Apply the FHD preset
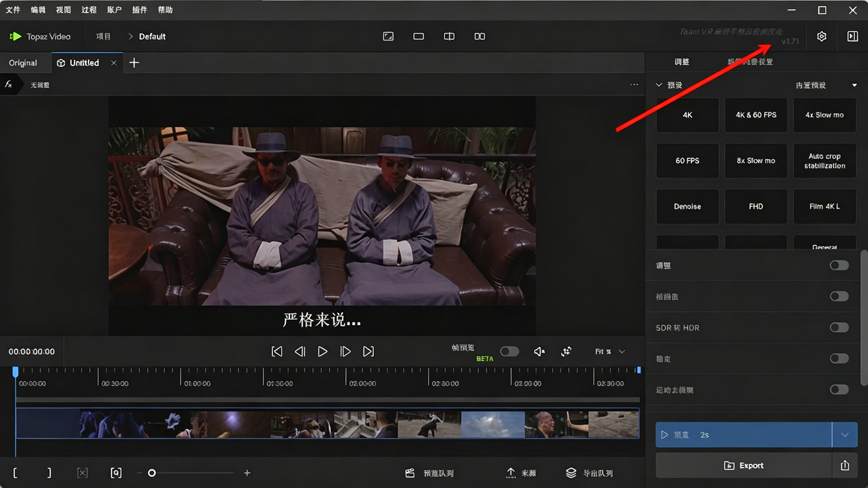 [756, 206]
